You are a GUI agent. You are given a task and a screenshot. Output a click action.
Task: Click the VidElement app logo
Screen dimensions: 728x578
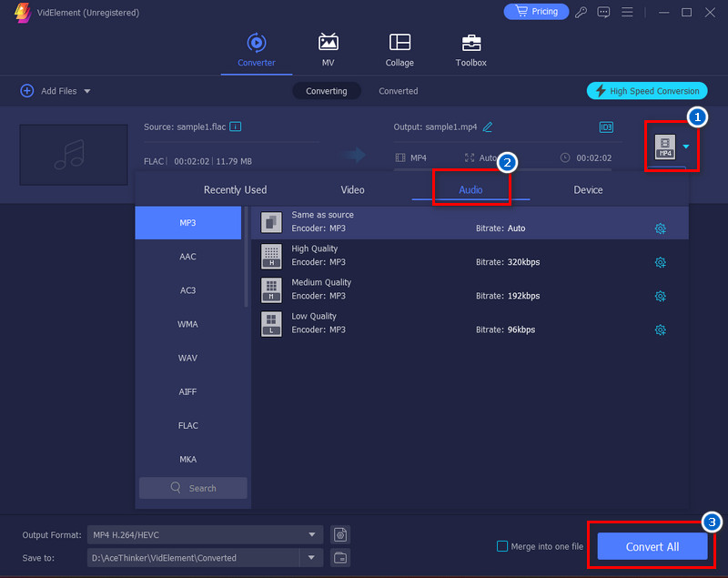click(x=23, y=13)
